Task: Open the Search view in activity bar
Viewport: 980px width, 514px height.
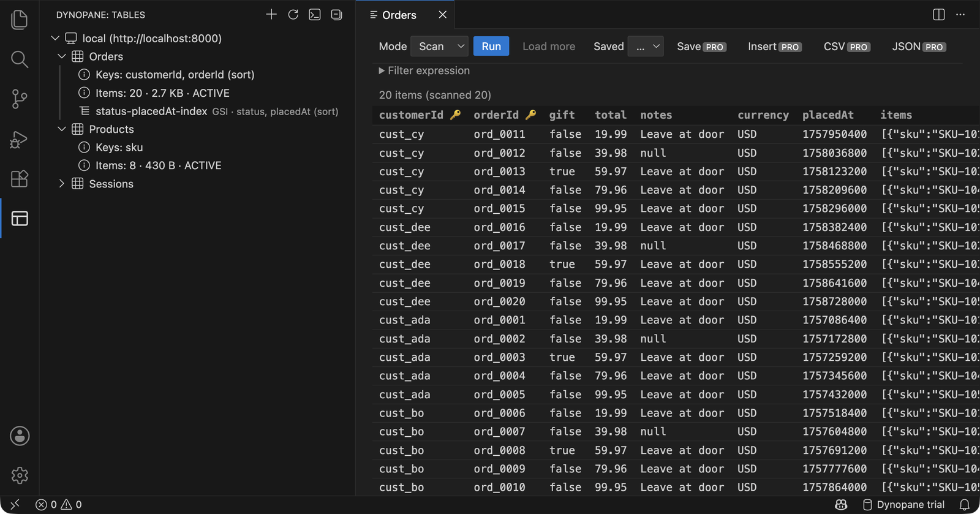Action: click(x=20, y=59)
